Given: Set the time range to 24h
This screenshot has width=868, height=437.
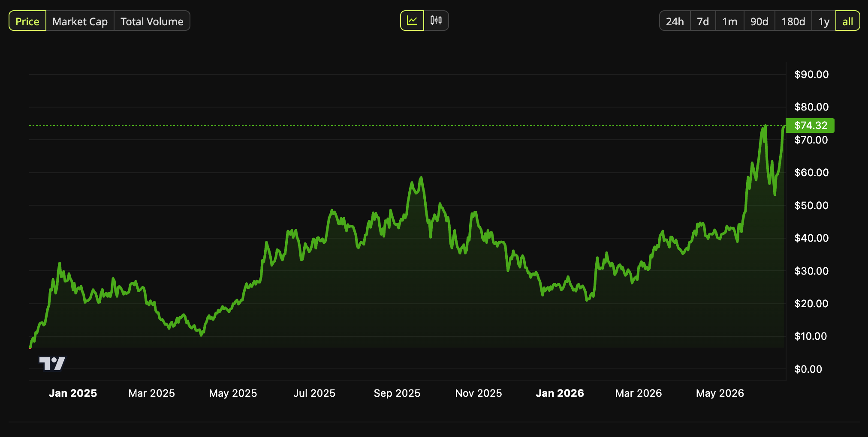Looking at the screenshot, I should [x=675, y=21].
